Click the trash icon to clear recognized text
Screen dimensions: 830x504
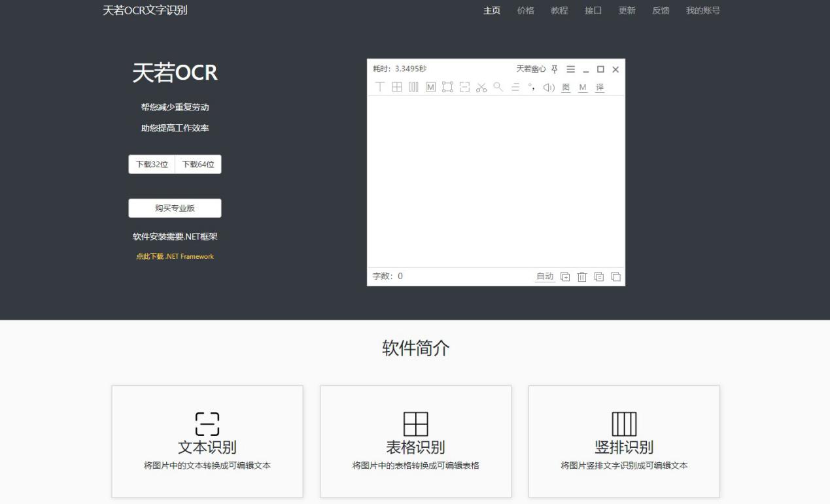click(x=582, y=277)
